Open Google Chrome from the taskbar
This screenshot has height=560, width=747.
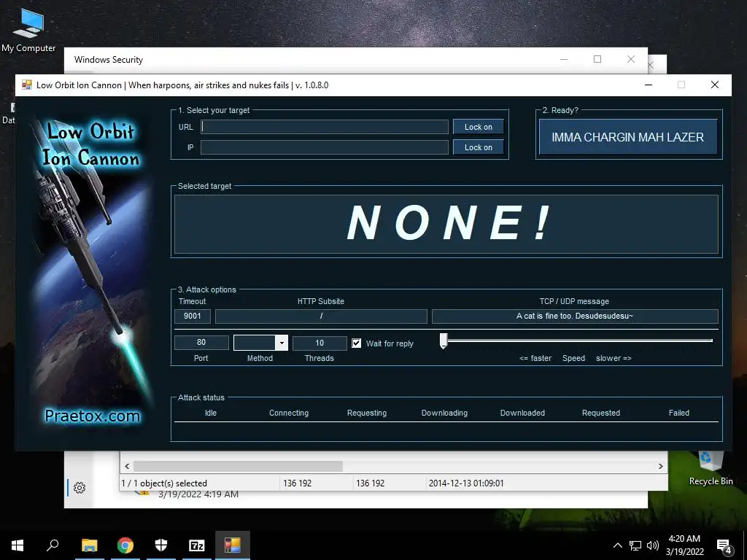pyautogui.click(x=125, y=545)
